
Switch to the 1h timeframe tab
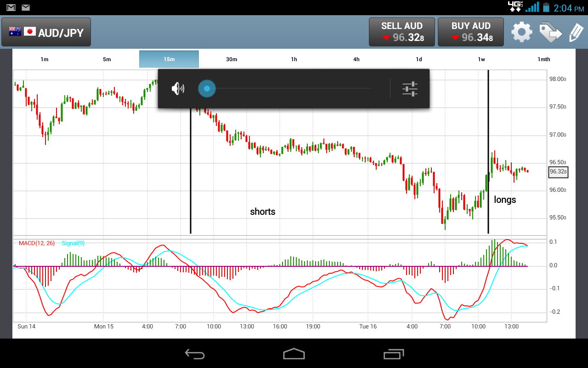pyautogui.click(x=294, y=59)
